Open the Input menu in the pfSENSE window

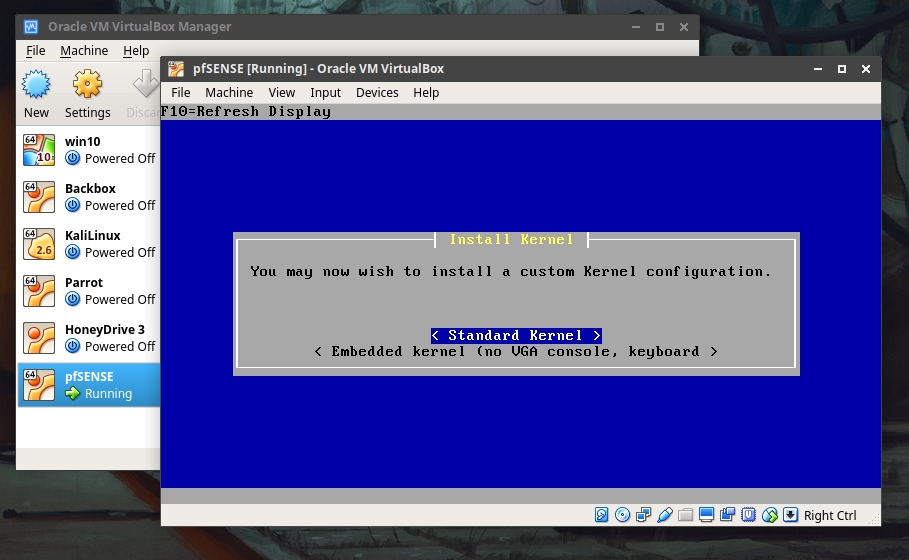coord(325,93)
